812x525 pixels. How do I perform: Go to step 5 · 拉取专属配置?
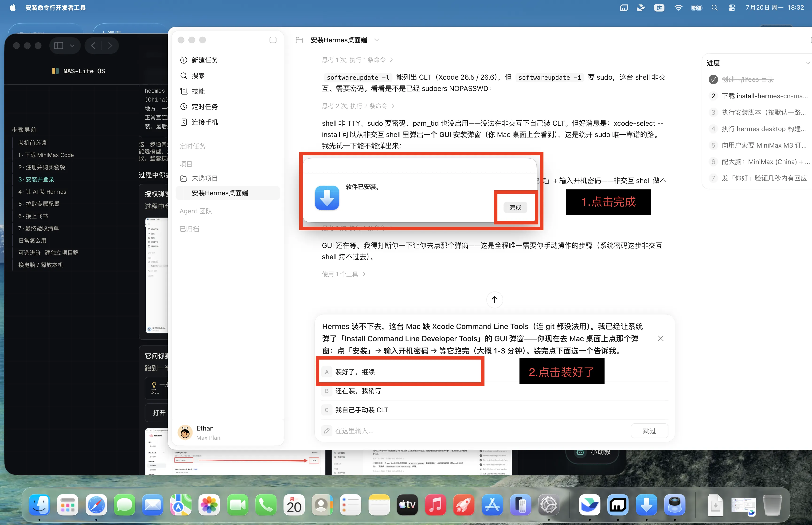[x=39, y=204]
